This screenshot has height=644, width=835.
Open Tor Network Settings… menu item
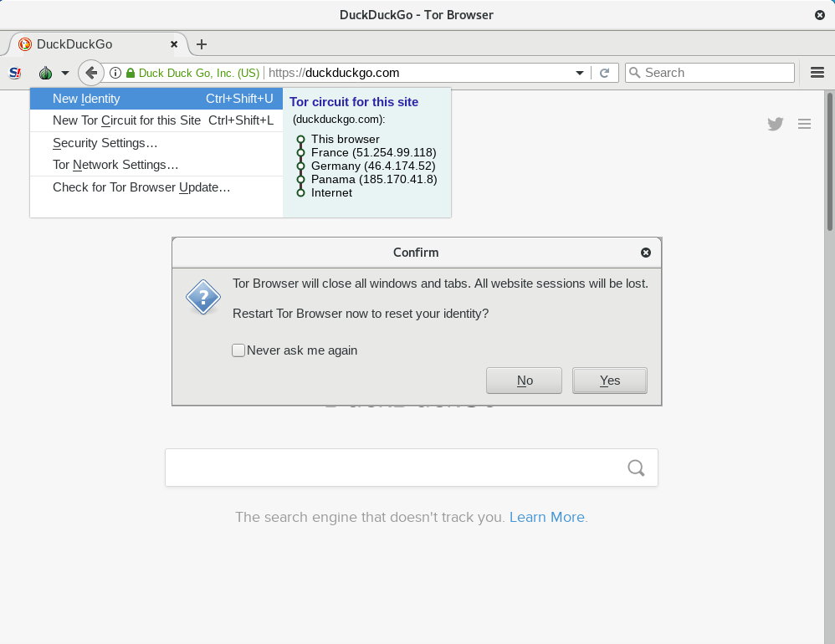pos(156,165)
